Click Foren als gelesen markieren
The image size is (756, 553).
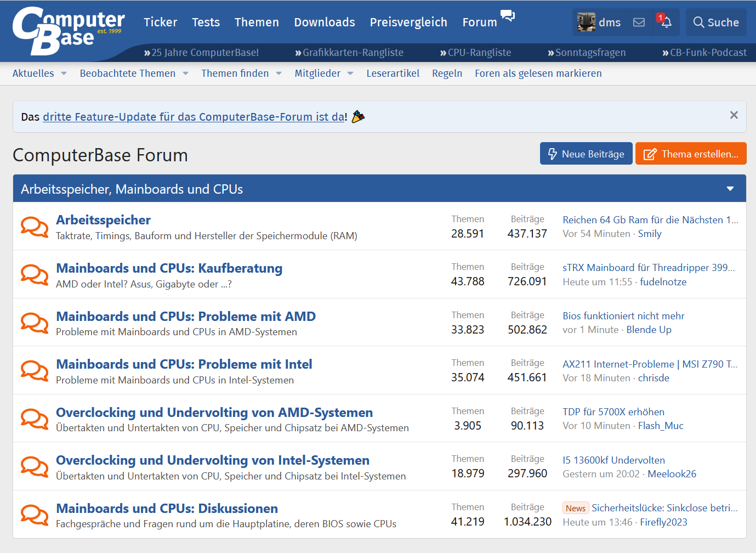click(x=538, y=74)
